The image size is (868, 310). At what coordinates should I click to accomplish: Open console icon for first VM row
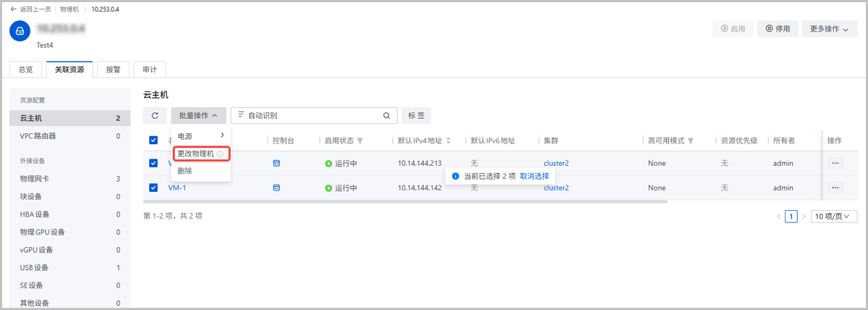click(276, 163)
